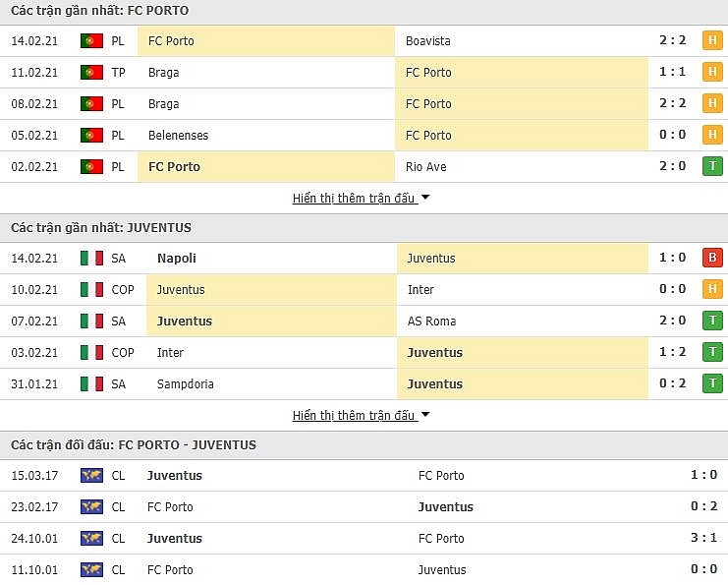Click the H draw badge on Boavista row
Screen dimensions: 728x585
(x=711, y=41)
